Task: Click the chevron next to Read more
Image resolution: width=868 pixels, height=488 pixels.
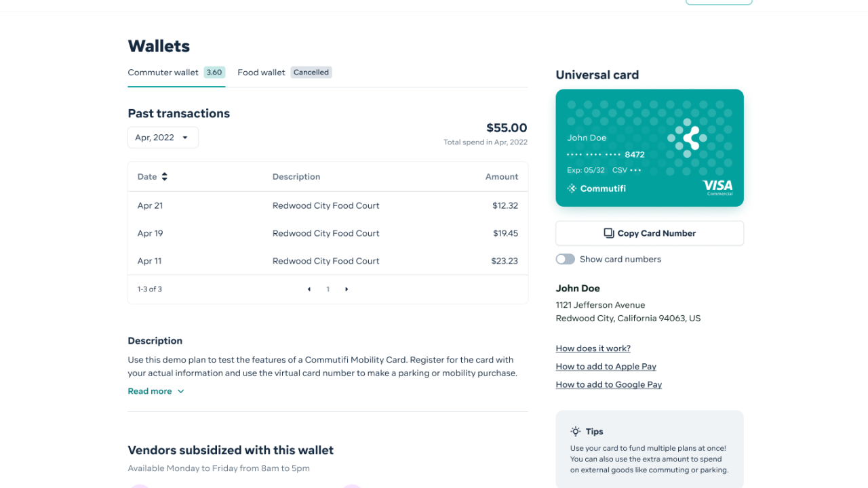Action: (179, 391)
